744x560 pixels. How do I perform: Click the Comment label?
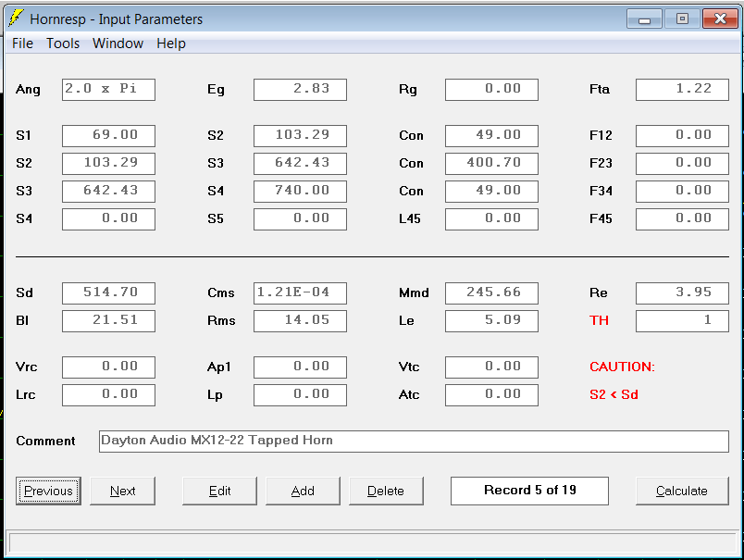click(x=45, y=441)
